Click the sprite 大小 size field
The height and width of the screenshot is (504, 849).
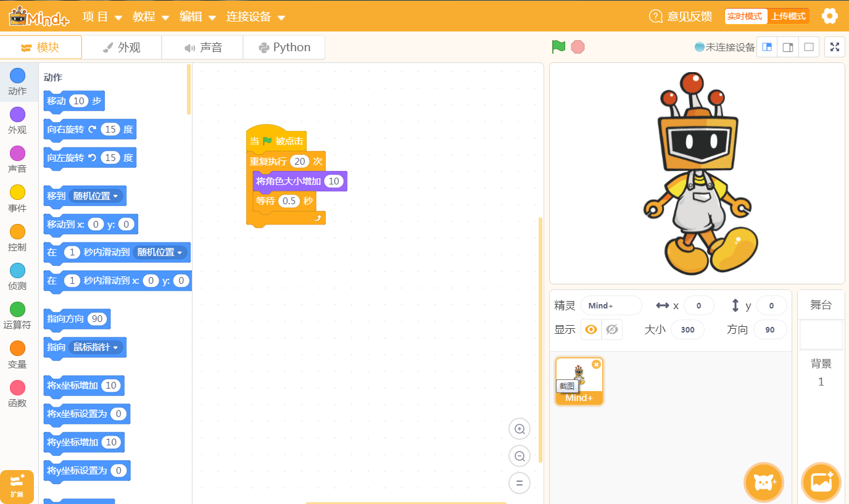687,329
